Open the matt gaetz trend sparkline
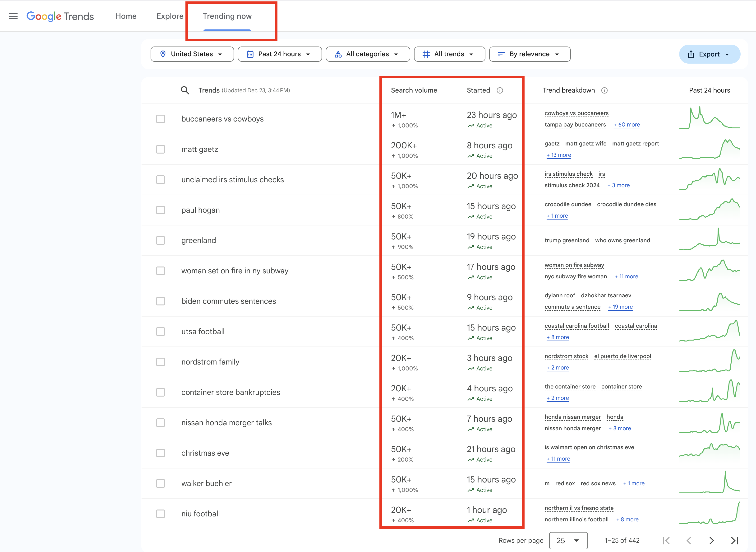The width and height of the screenshot is (756, 552). coord(710,149)
